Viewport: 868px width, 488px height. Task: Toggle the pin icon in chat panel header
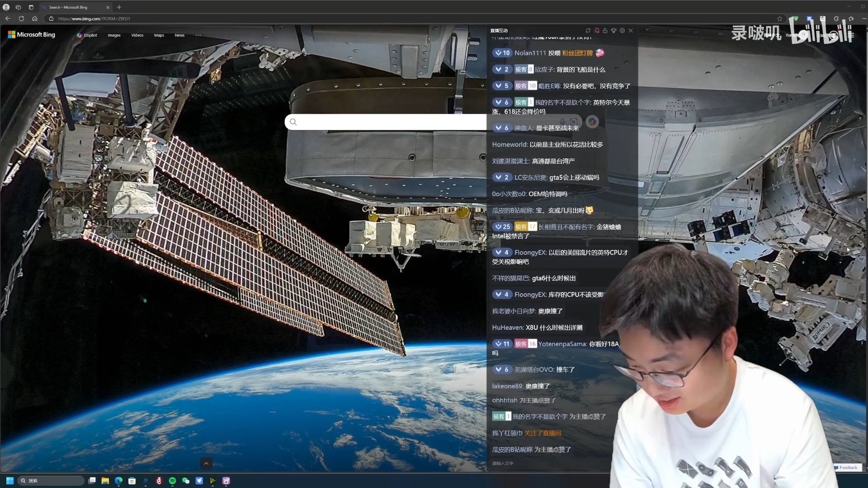click(597, 31)
